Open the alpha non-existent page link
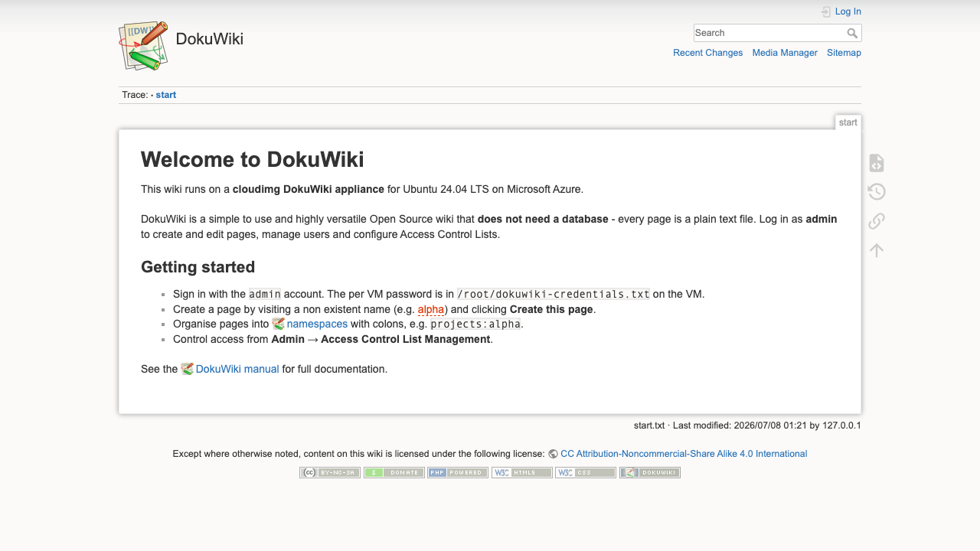The width and height of the screenshot is (980, 551). [431, 309]
